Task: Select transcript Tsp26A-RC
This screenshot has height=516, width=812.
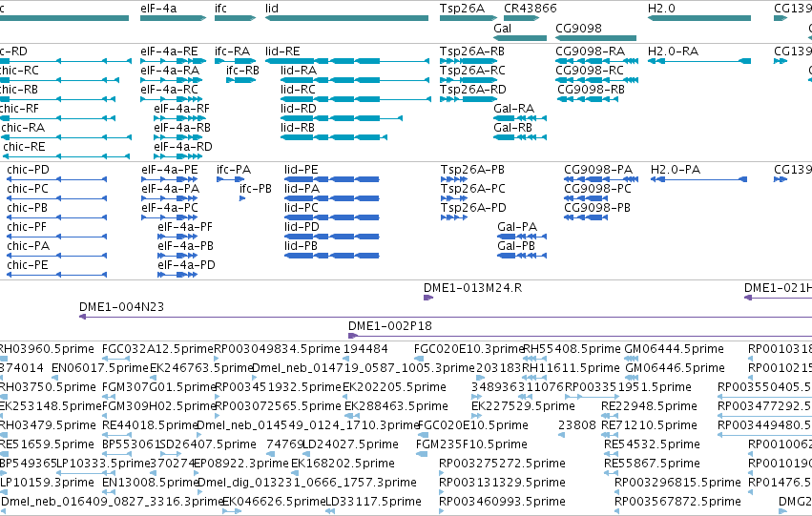Action: point(468,80)
